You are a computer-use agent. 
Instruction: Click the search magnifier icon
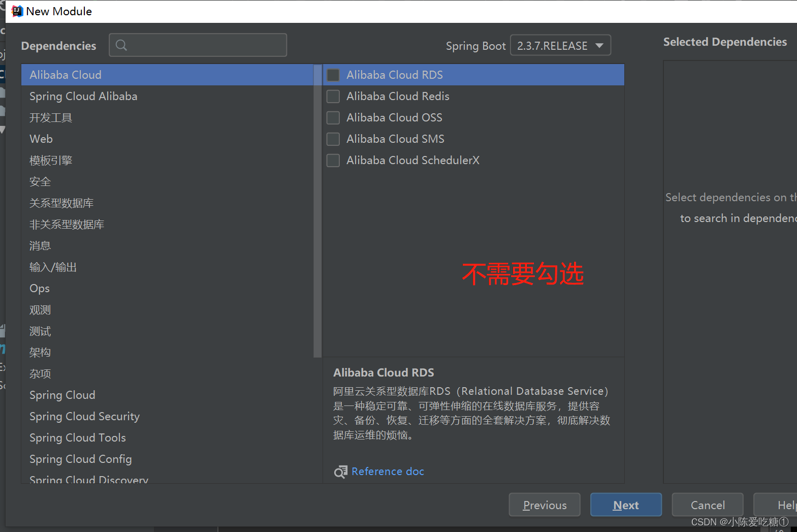pos(121,45)
